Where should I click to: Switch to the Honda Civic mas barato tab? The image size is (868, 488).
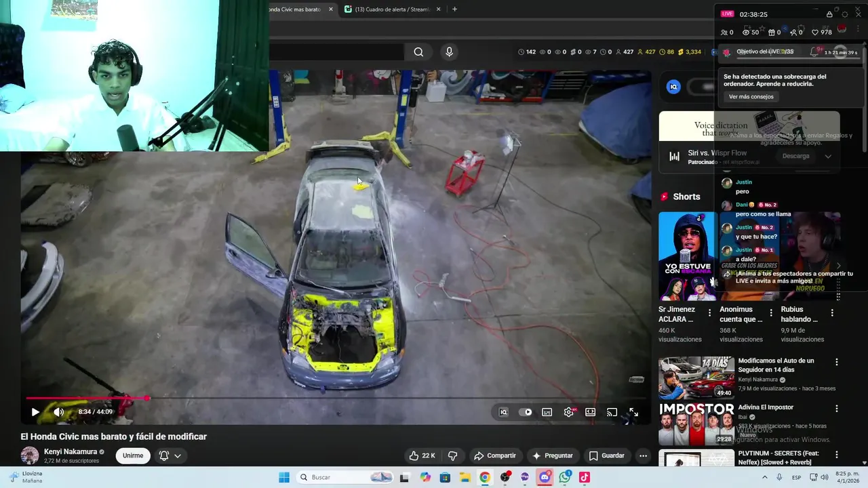(295, 9)
